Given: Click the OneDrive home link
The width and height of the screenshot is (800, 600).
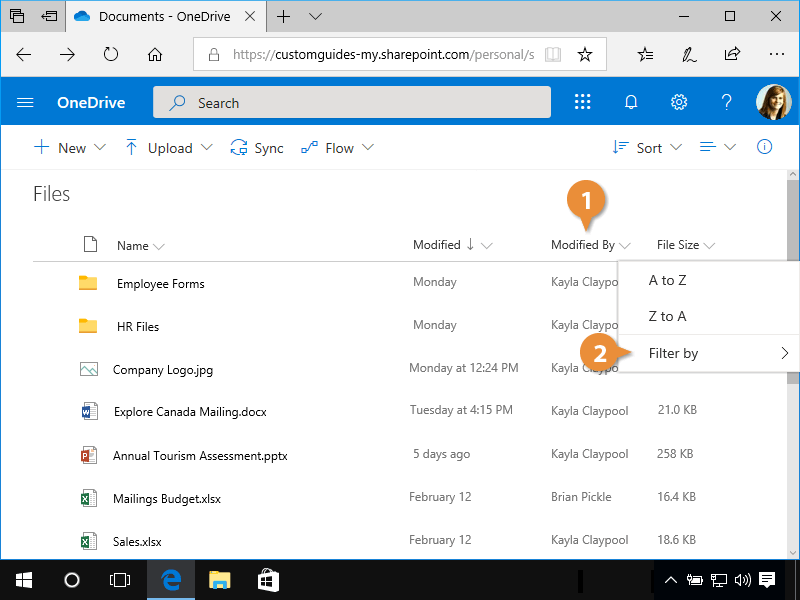Looking at the screenshot, I should click(91, 103).
